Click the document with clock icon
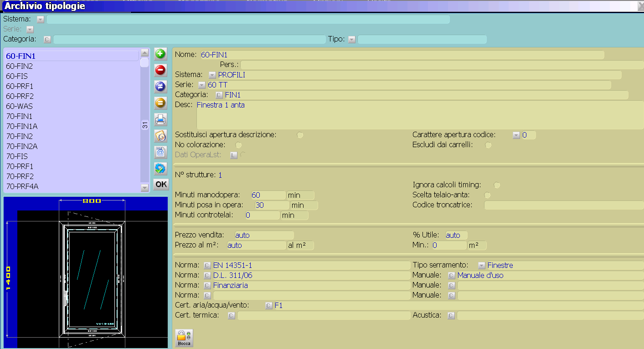 coord(160,136)
